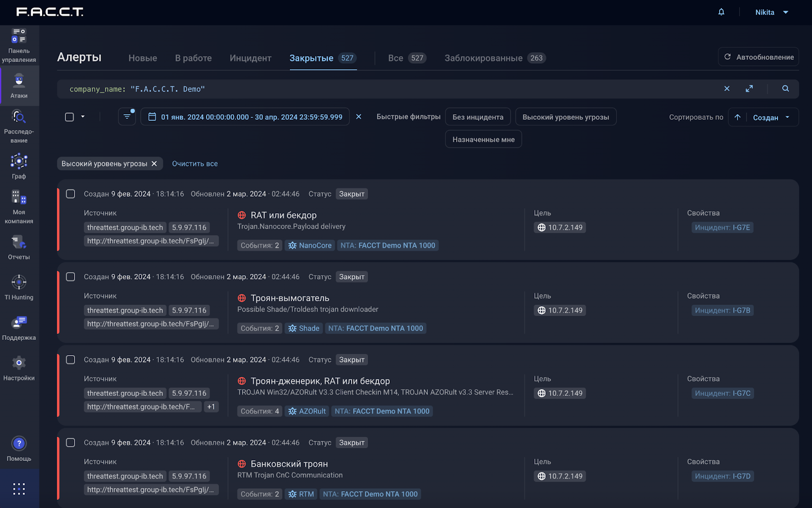The image size is (812, 508).
Task: Toggle sort direction arrow
Action: [737, 117]
